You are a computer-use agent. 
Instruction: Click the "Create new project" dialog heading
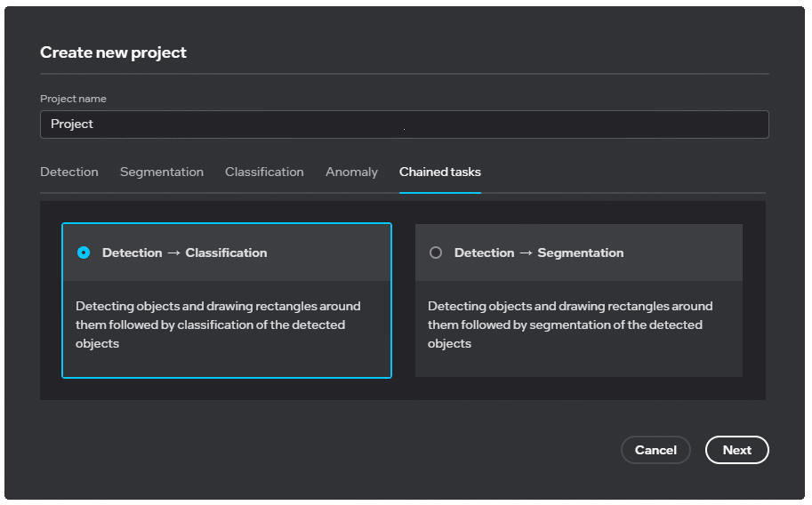click(x=113, y=52)
